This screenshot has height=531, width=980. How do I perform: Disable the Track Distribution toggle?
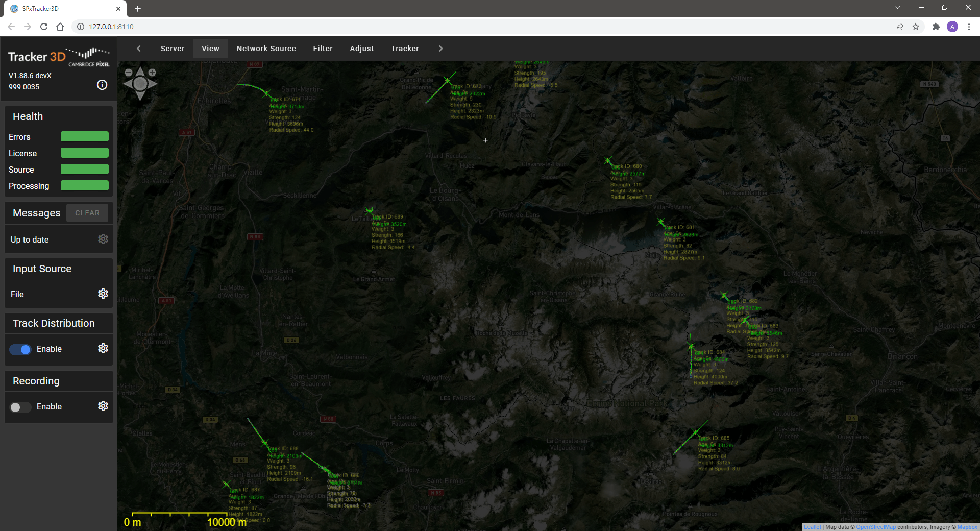pos(20,349)
